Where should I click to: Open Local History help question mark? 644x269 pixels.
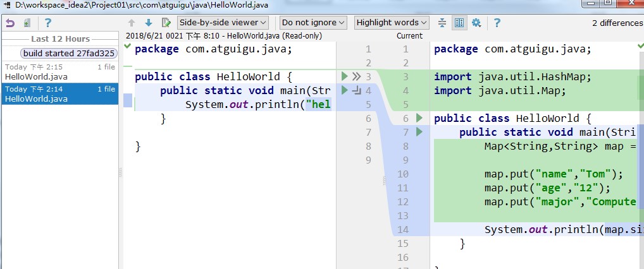coord(48,23)
